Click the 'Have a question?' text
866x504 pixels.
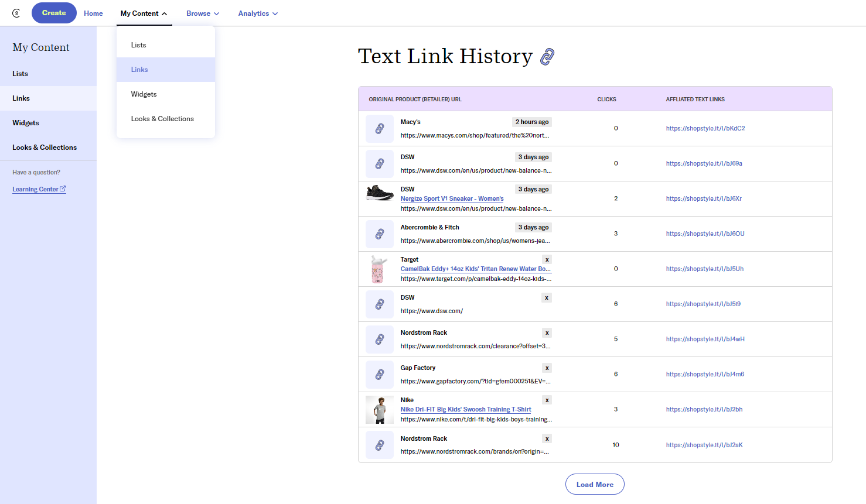pos(36,173)
